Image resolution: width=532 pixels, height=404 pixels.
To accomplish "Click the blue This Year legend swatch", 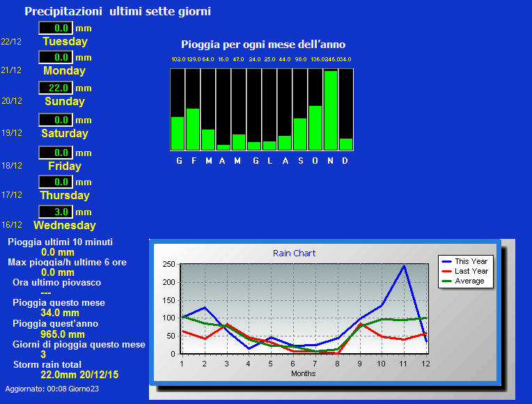I will click(446, 261).
